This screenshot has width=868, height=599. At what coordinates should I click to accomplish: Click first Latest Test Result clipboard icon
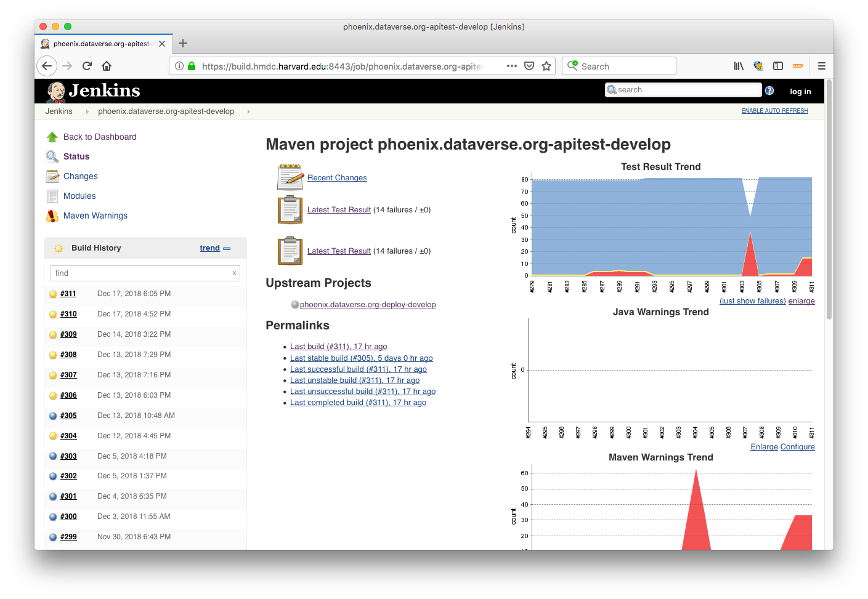coord(290,209)
